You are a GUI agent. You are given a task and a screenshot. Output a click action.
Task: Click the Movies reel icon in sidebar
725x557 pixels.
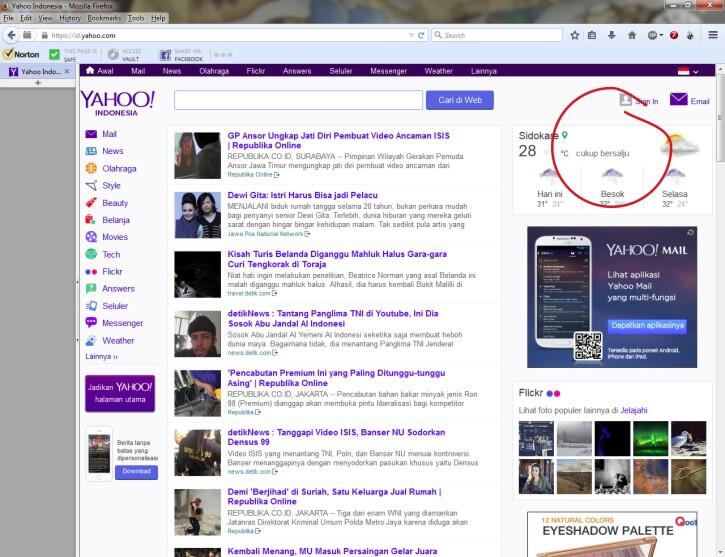click(91, 237)
